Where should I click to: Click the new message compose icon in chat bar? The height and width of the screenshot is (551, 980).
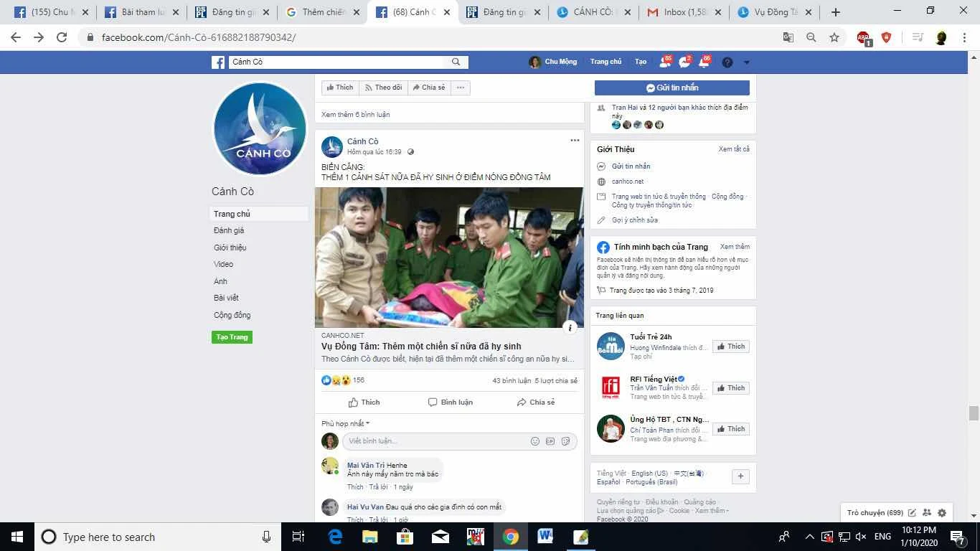(x=913, y=513)
